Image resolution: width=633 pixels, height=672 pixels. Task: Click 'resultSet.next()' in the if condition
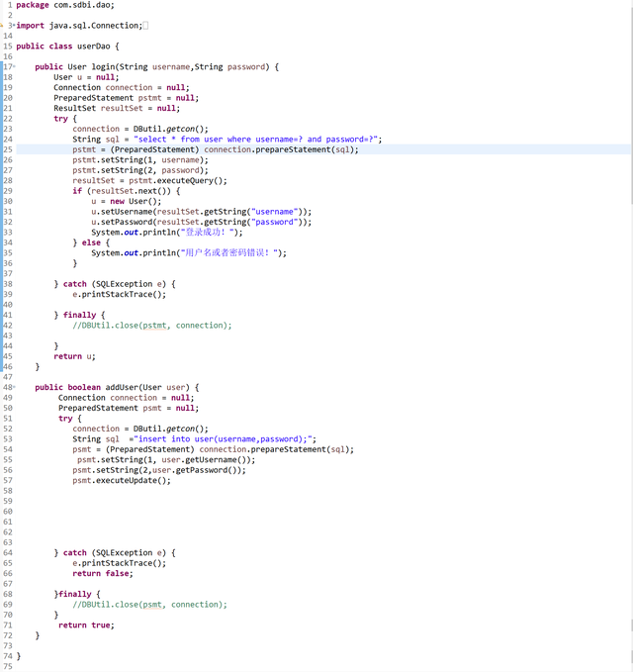[132, 191]
